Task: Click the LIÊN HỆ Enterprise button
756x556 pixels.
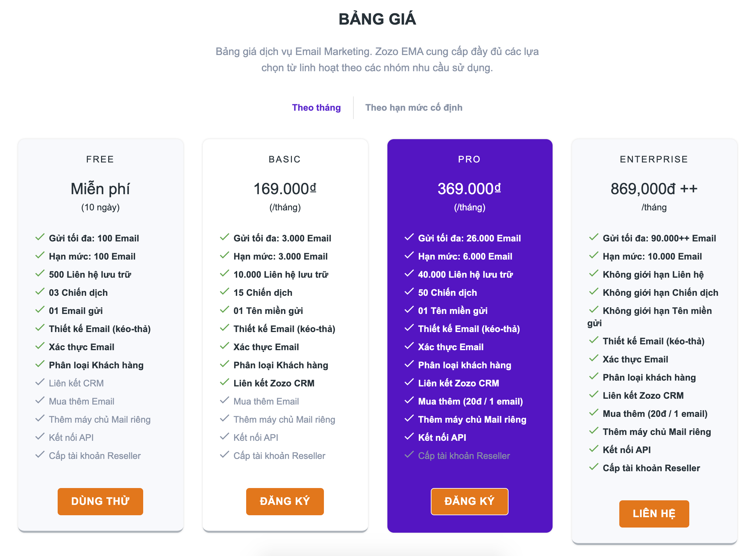Action: [654, 514]
